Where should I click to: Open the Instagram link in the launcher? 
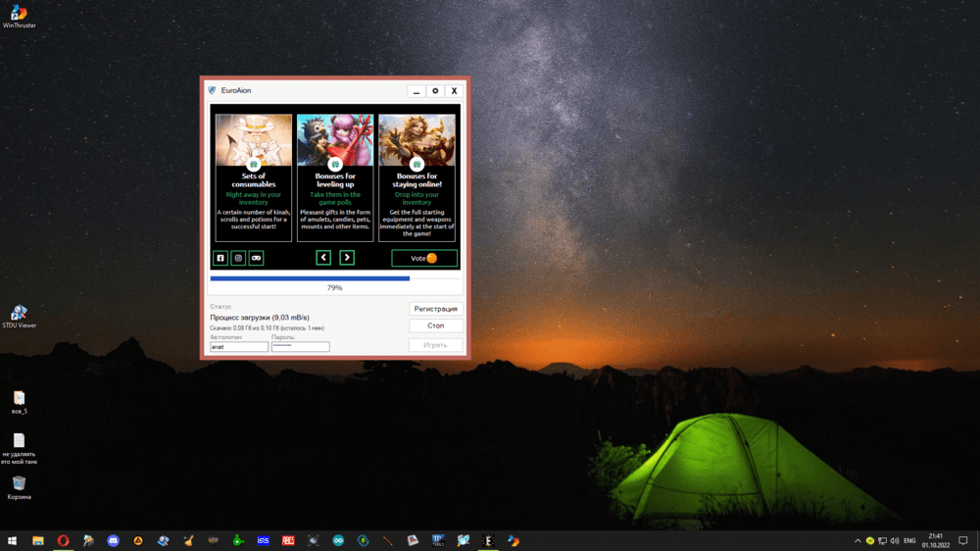pos(238,258)
